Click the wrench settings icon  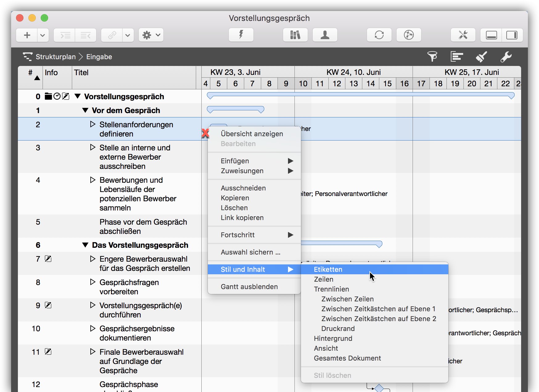[506, 57]
